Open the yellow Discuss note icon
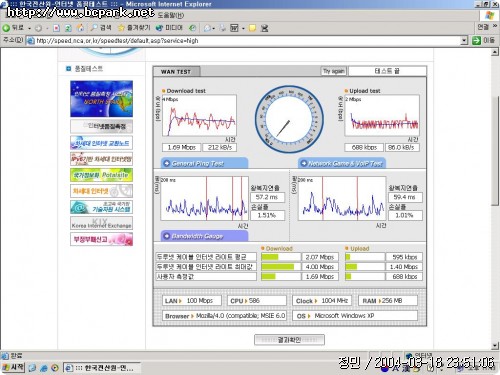 point(252,28)
